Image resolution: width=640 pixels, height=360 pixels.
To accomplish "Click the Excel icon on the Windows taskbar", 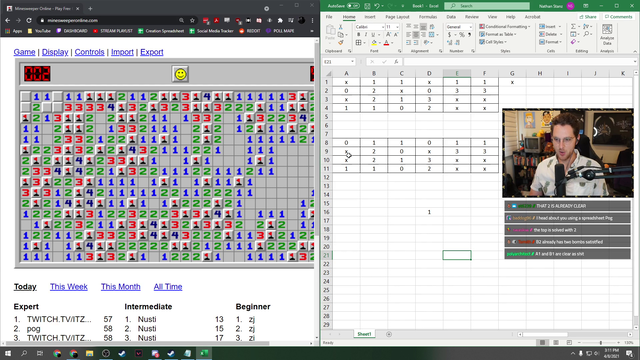I will click(204, 353).
